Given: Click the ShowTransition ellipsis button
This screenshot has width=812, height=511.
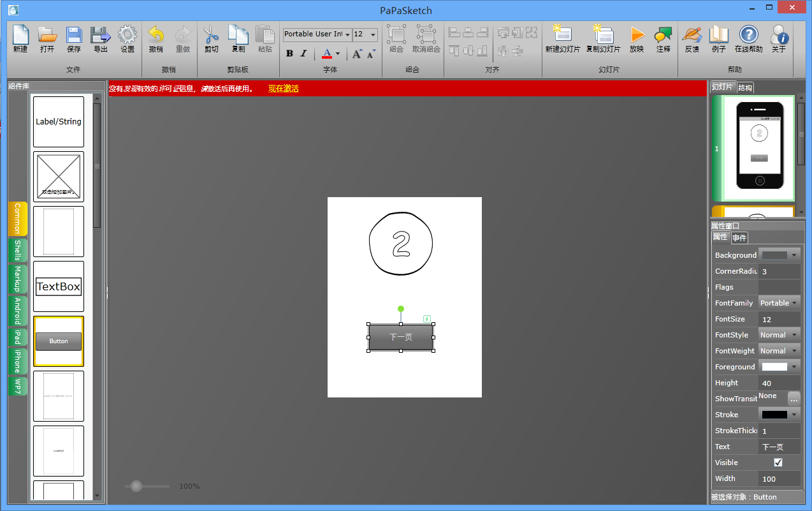Looking at the screenshot, I should 794,399.
